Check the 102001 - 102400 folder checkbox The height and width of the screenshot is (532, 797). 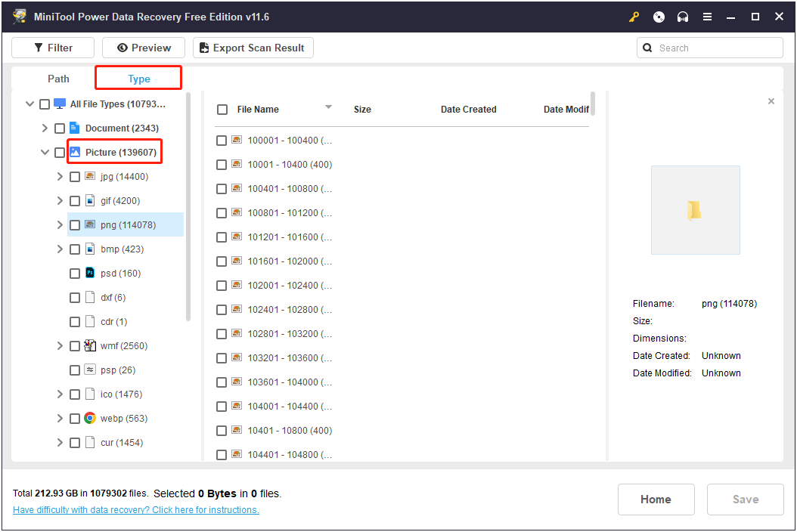pos(221,286)
